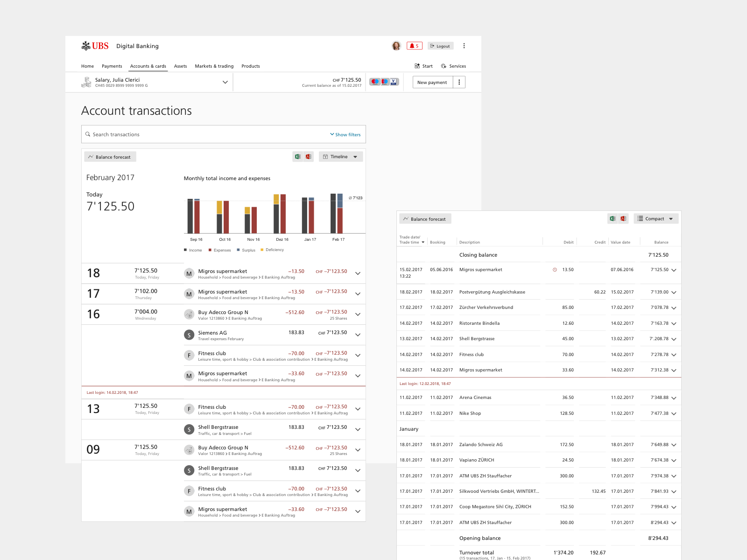Screen dimensions: 747x560
Task: Click the Value date column header
Action: [x=620, y=242]
